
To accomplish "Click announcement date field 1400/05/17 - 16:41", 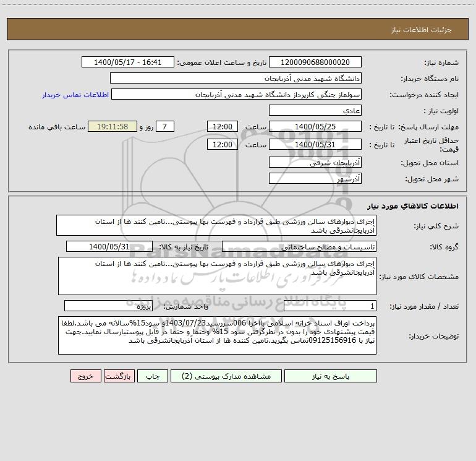I will 128,62.
